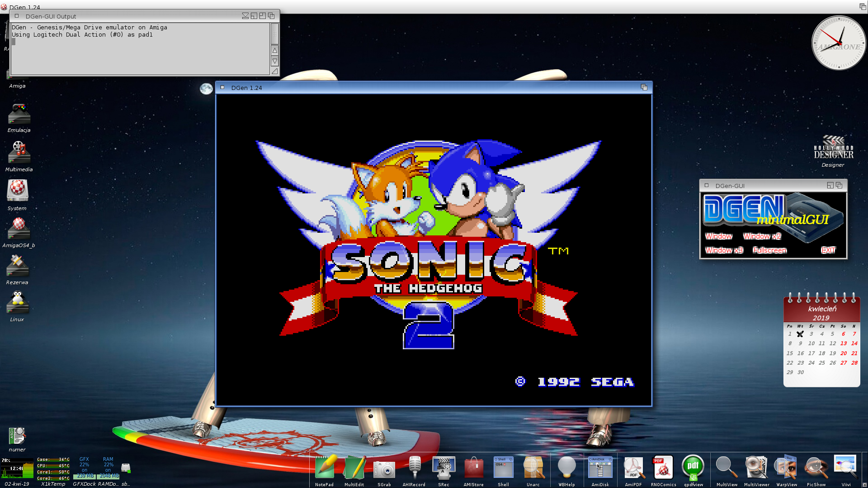This screenshot has height=488, width=868.
Task: Click the down arrow in DGen-GUI Output scrollbar
Action: coord(274,61)
